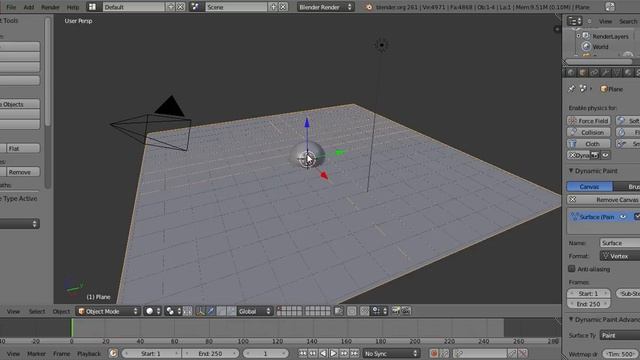
Task: Click the current frame number field
Action: [x=265, y=353]
